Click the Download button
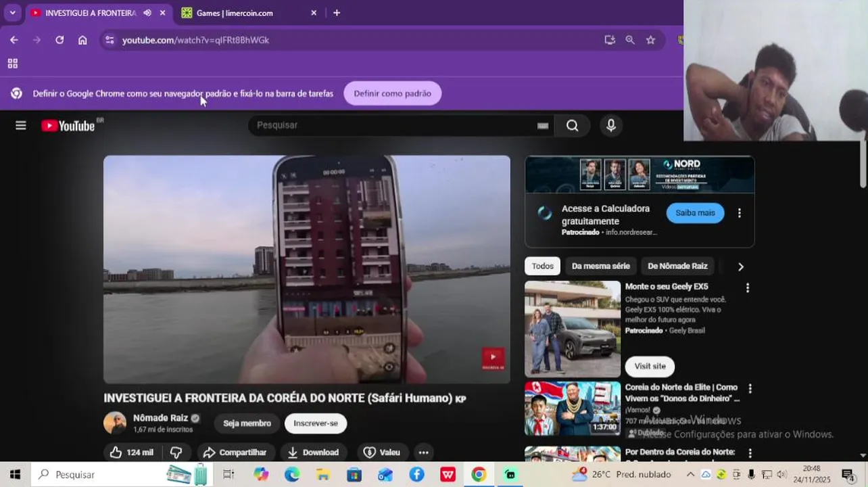Image resolution: width=868 pixels, height=487 pixels. (x=313, y=453)
